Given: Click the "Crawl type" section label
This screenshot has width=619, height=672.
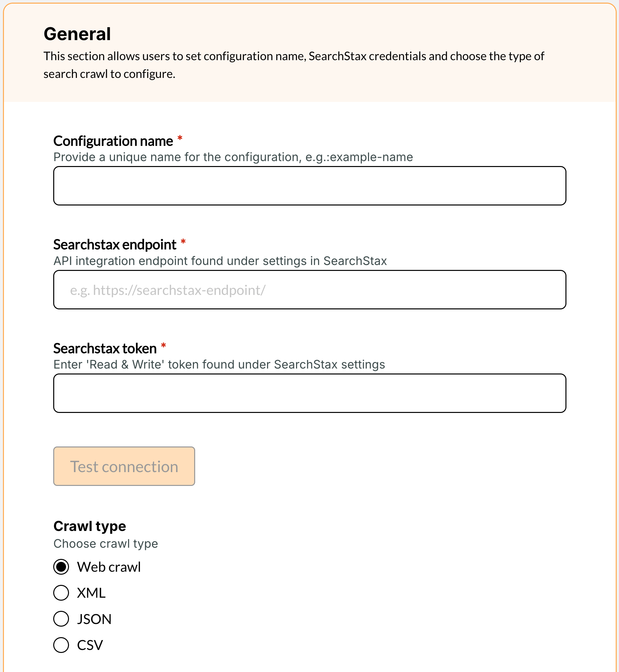Looking at the screenshot, I should [90, 526].
